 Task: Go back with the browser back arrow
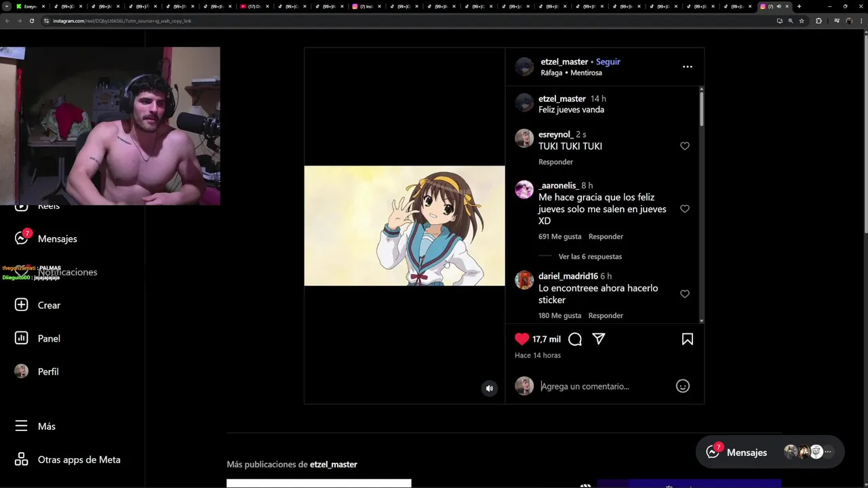(7, 21)
